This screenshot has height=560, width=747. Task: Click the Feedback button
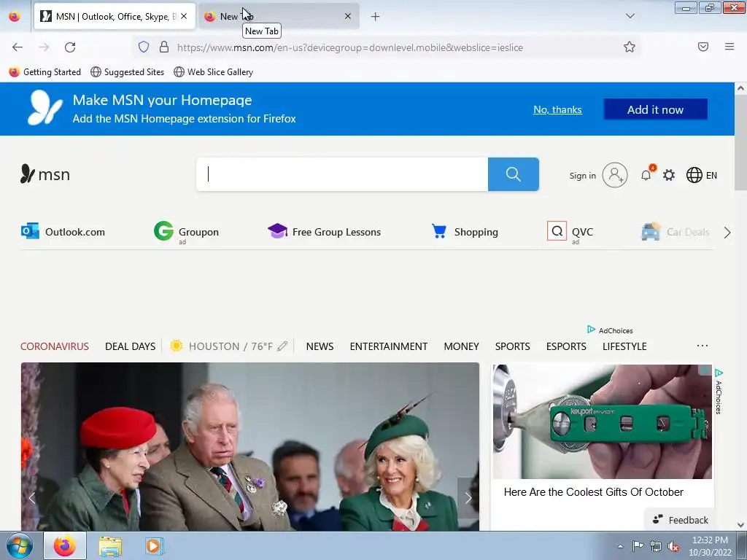tap(681, 520)
